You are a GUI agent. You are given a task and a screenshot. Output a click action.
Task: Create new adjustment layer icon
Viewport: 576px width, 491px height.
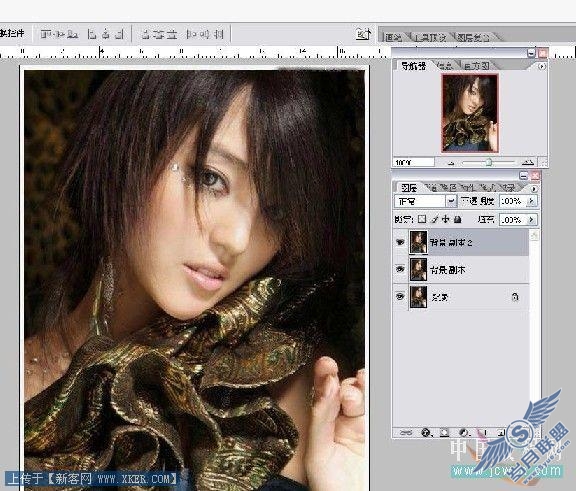[464, 432]
